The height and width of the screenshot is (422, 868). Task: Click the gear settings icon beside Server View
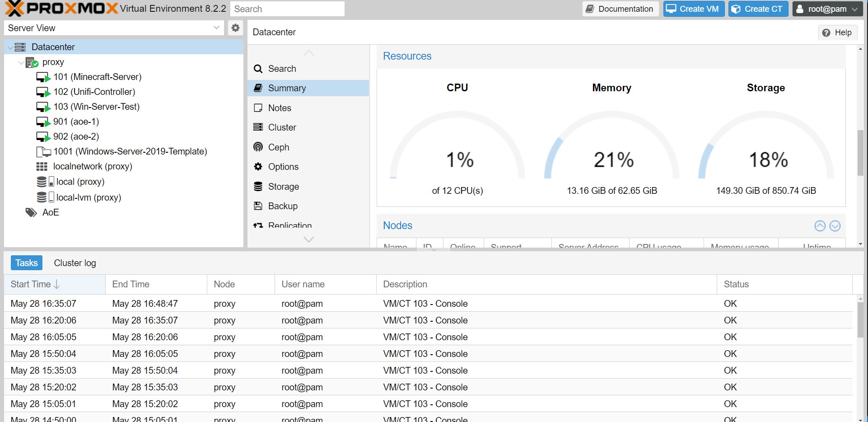click(x=235, y=28)
